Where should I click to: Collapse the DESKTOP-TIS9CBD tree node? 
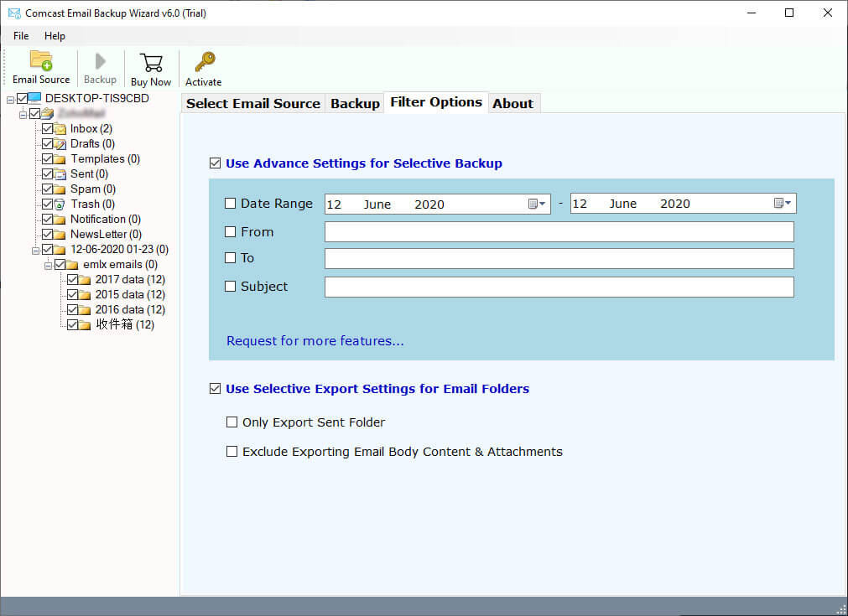(x=10, y=100)
